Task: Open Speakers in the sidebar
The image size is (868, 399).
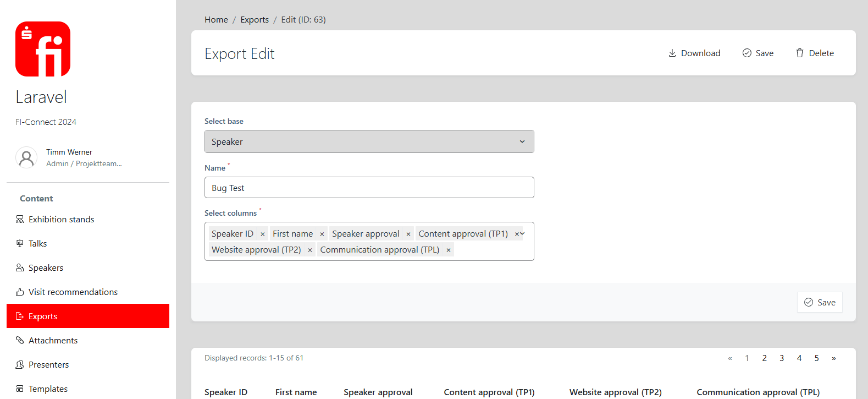Action: [x=88, y=267]
